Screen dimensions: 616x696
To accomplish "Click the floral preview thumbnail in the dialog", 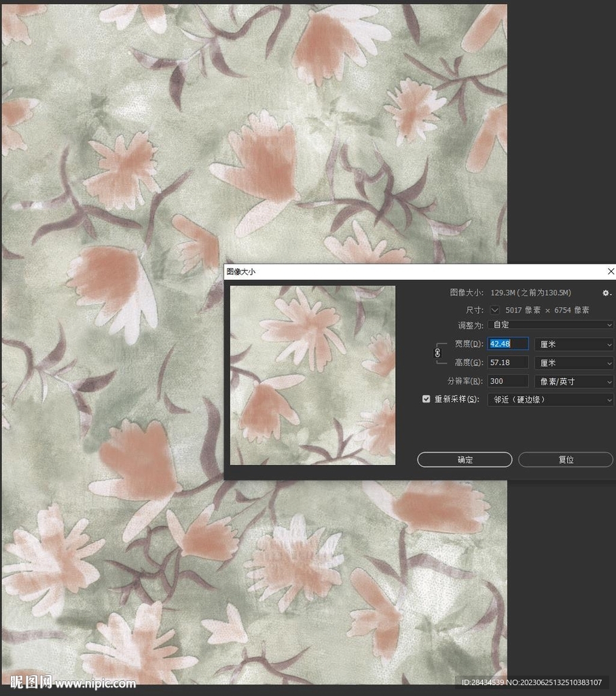I will point(312,375).
